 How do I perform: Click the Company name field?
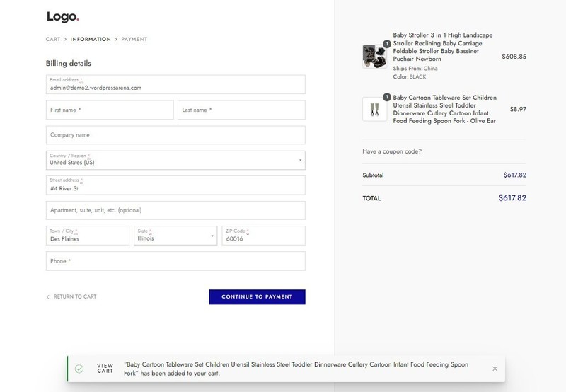pyautogui.click(x=175, y=135)
